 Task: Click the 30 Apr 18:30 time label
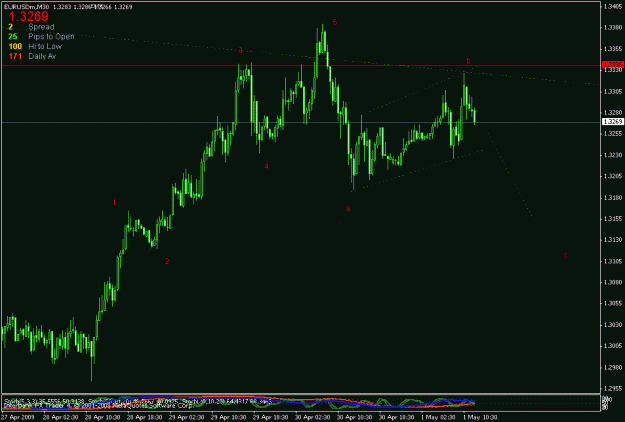click(x=397, y=417)
